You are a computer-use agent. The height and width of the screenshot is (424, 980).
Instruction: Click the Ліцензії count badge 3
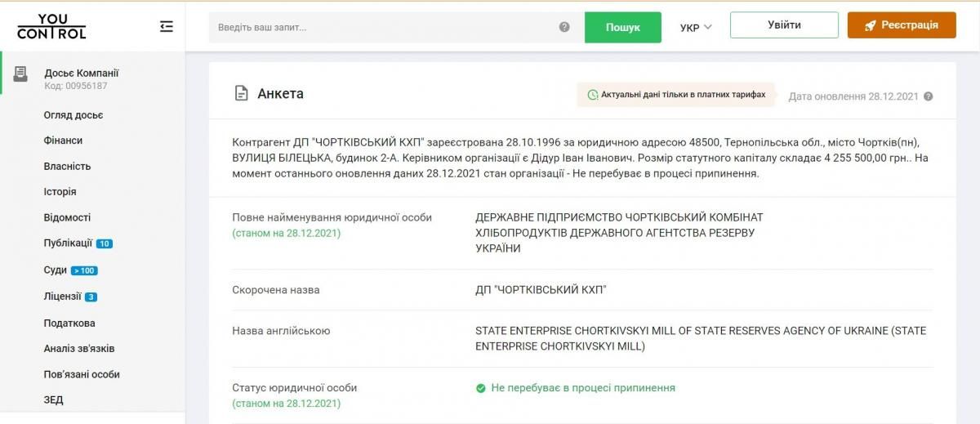[91, 297]
